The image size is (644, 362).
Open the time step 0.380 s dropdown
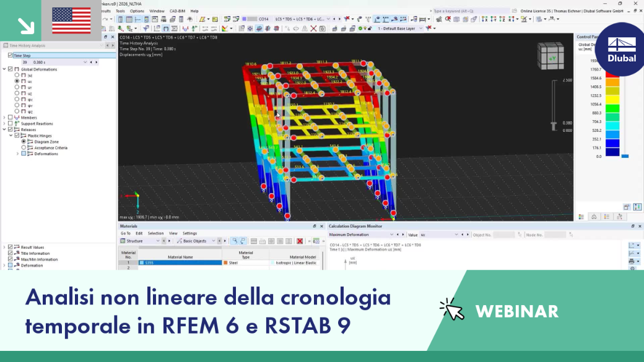point(85,62)
